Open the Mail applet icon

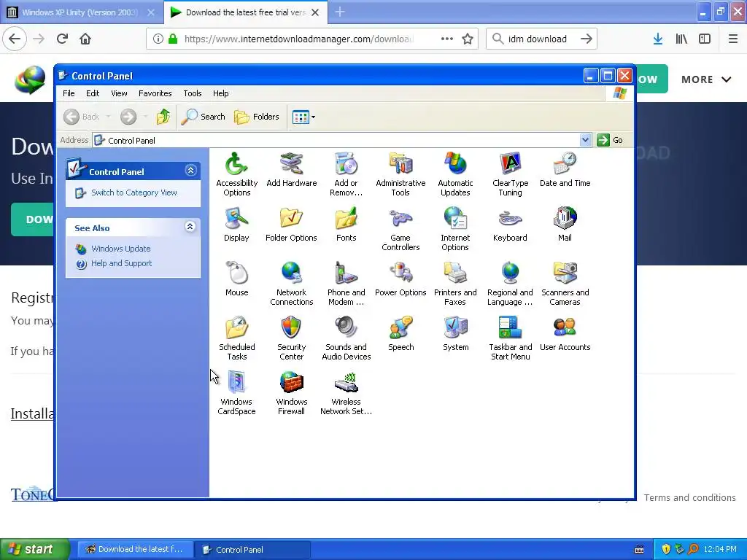565,225
